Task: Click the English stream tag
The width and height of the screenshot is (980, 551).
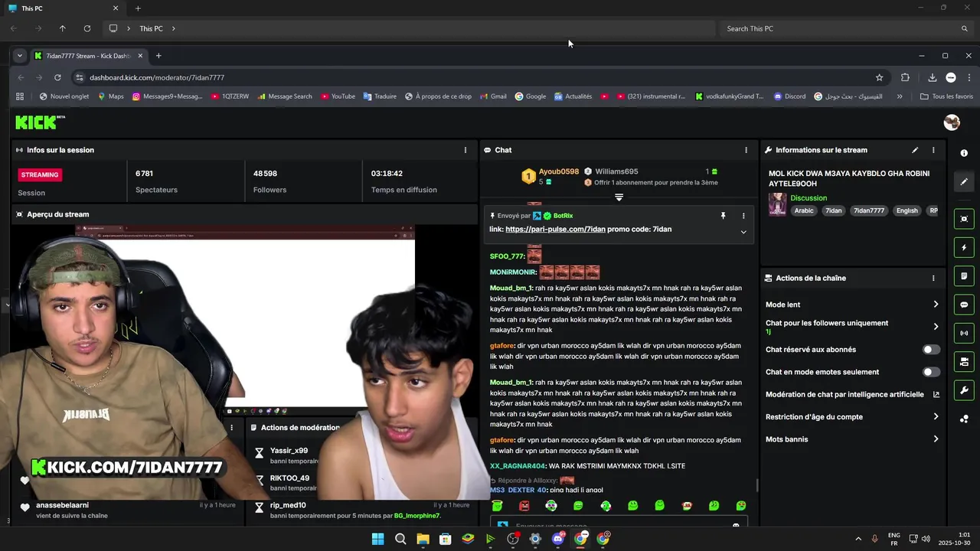Action: coord(906,210)
